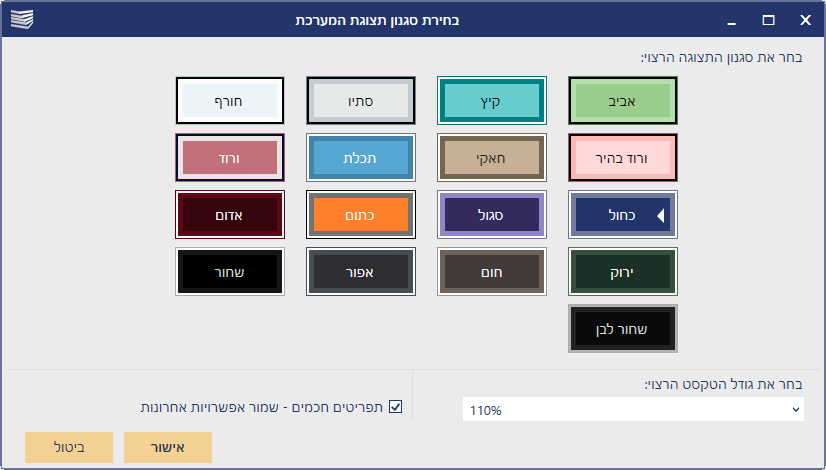Select the חאקי khaki theme

click(491, 158)
